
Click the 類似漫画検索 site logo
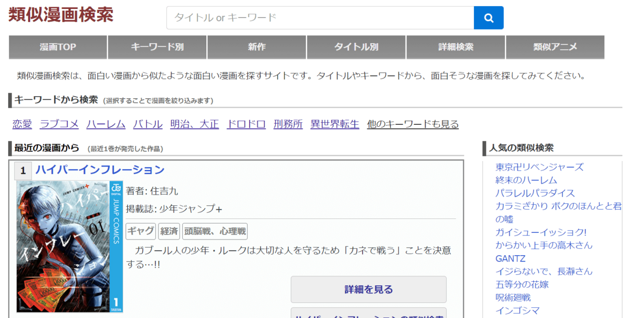click(x=61, y=15)
